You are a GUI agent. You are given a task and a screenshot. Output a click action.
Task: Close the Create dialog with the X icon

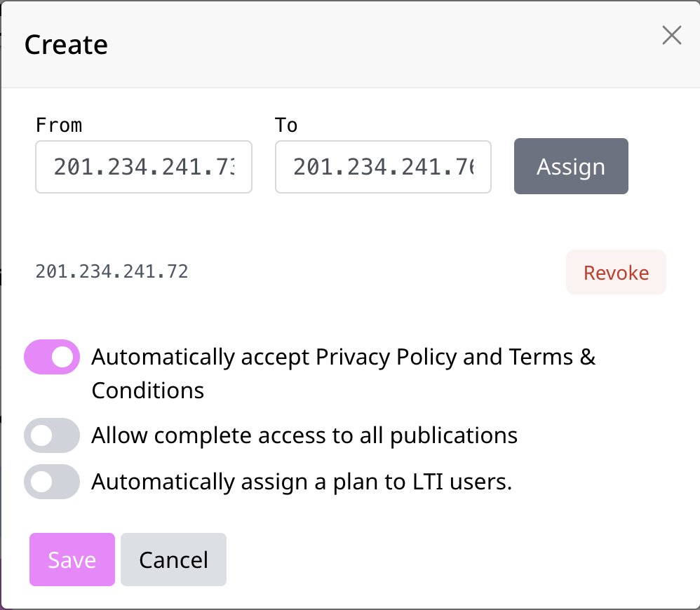[x=671, y=35]
